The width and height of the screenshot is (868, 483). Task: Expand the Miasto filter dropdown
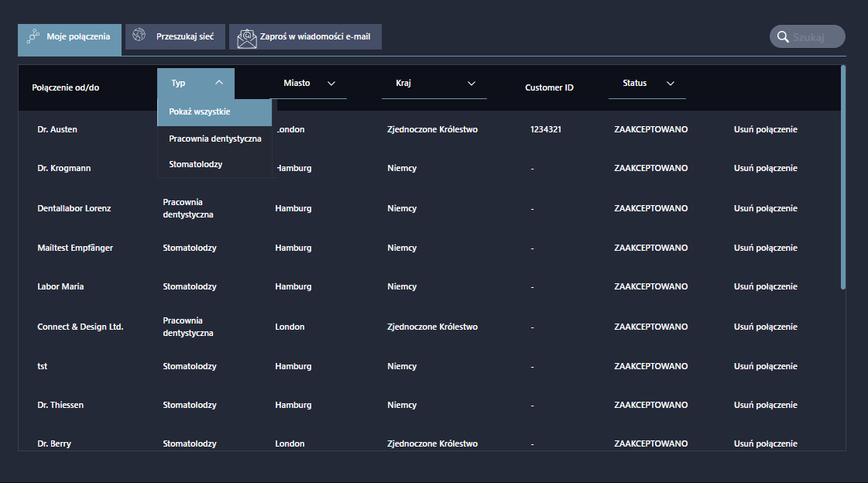[331, 84]
